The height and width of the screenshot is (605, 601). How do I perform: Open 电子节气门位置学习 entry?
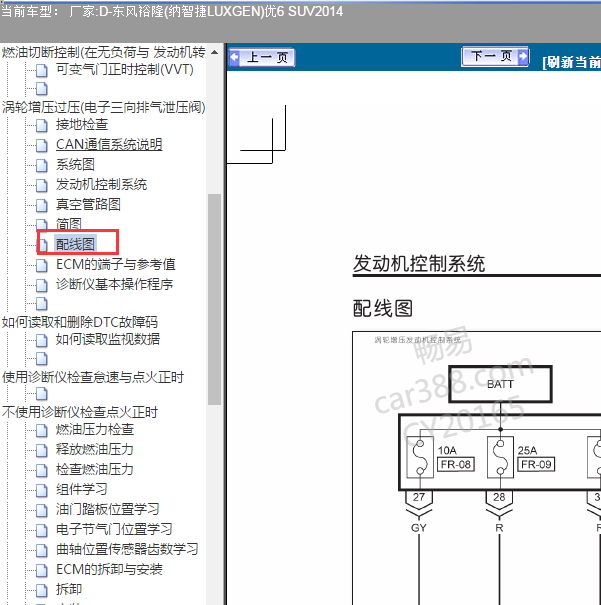pyautogui.click(x=114, y=529)
